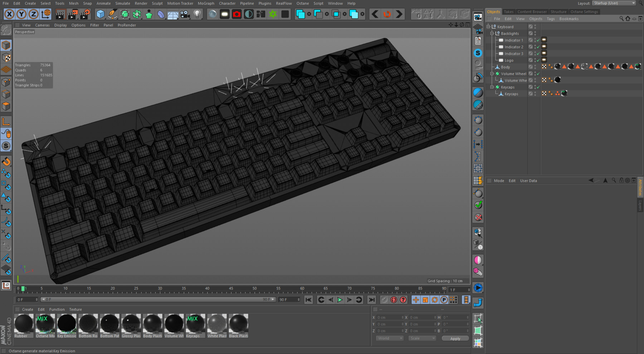Enable the autokey recording icon near the timeline

point(394,300)
